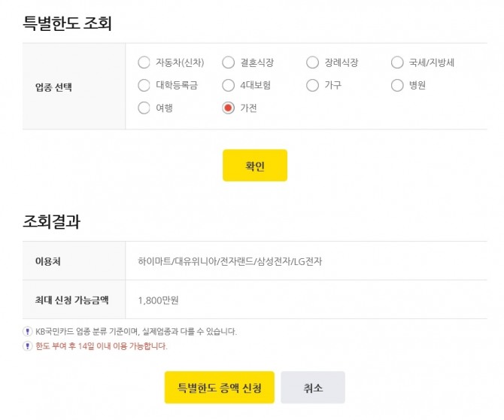The height and width of the screenshot is (420, 504).
Task: Click the selected 가전 radio button
Action: click(x=229, y=108)
